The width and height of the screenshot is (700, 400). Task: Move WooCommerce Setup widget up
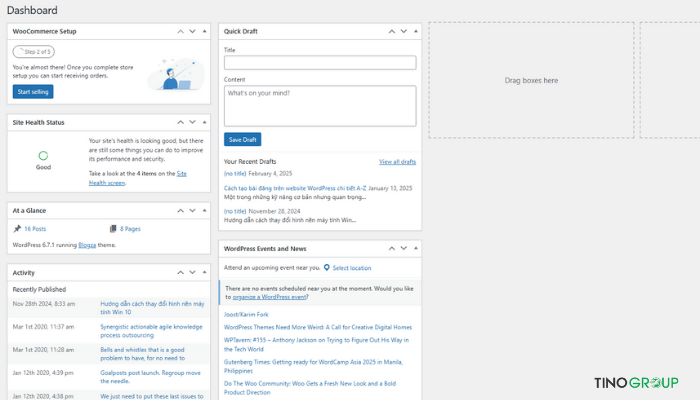point(180,31)
